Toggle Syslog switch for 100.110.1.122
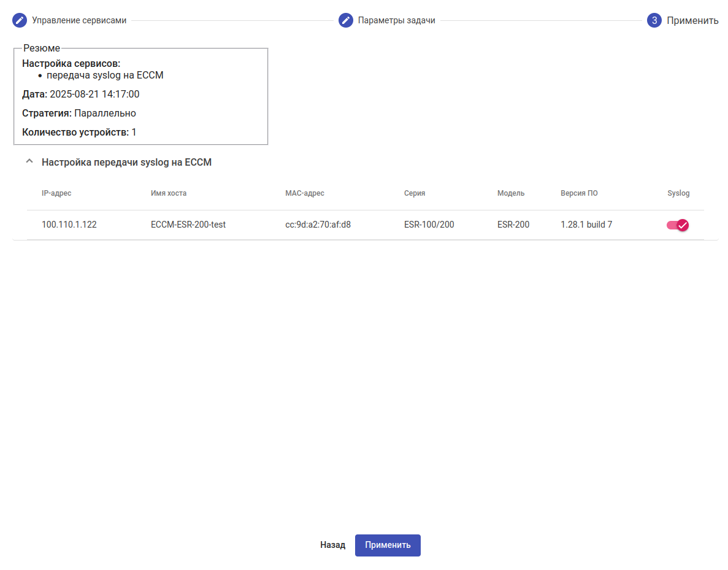The height and width of the screenshot is (570, 728). pyautogui.click(x=677, y=225)
